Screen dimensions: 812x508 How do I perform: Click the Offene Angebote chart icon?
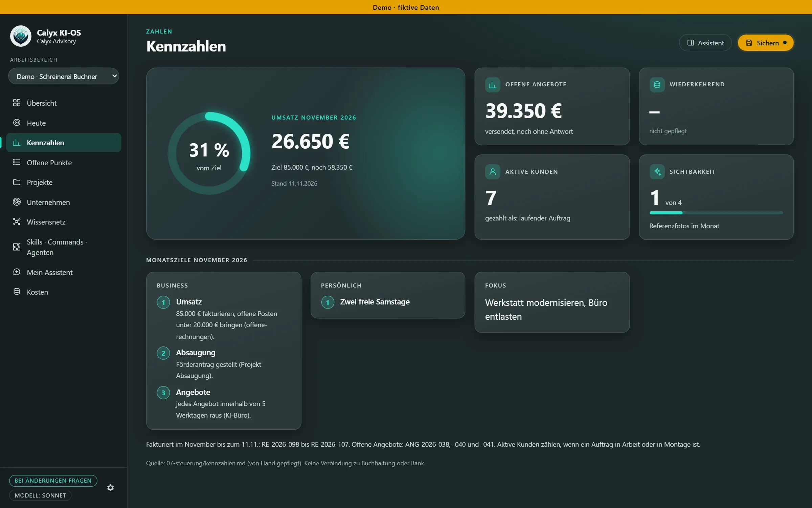point(493,85)
